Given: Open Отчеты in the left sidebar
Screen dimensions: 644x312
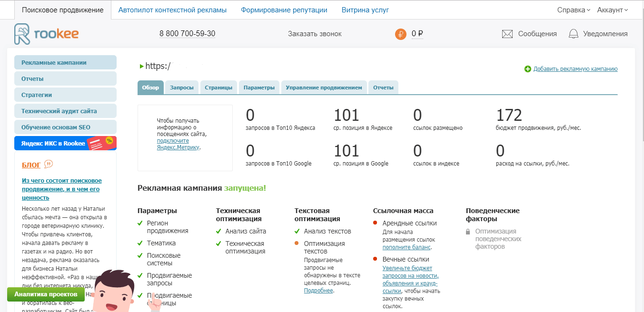Looking at the screenshot, I should pos(65,78).
